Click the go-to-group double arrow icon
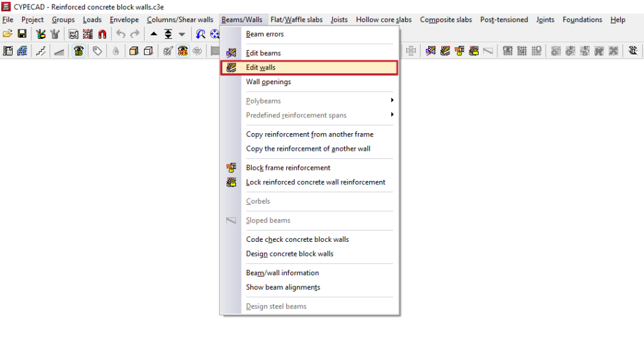 (x=168, y=34)
